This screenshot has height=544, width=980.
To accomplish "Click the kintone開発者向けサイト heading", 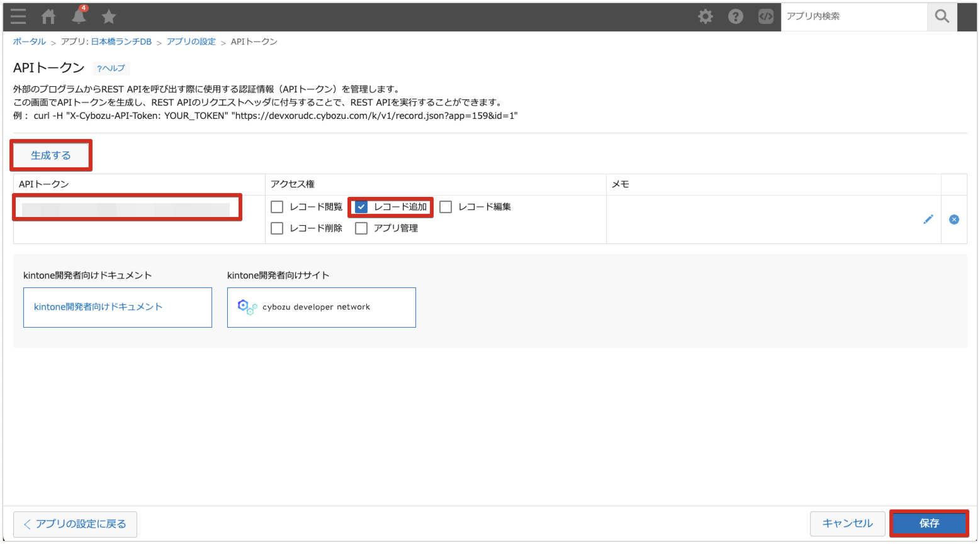I will [278, 275].
